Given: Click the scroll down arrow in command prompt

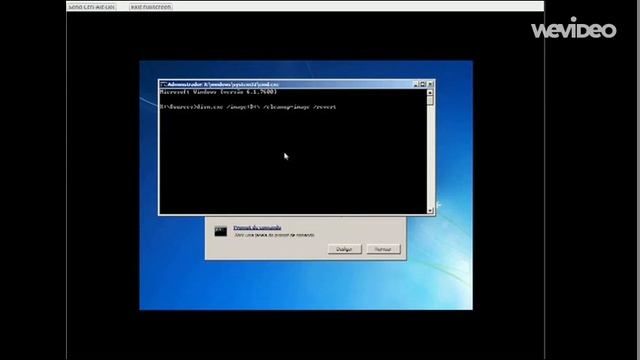Looking at the screenshot, I should pos(430,211).
